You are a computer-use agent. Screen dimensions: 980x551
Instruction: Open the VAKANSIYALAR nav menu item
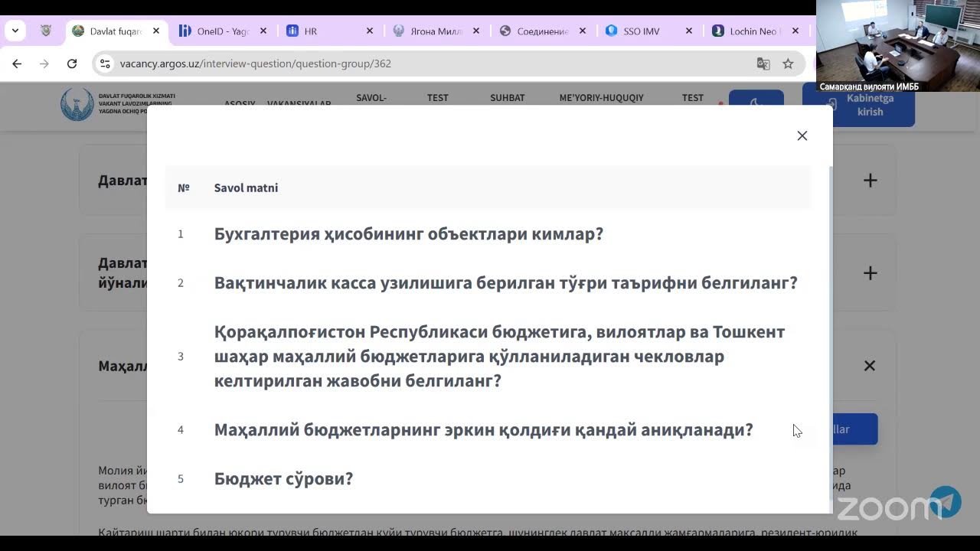click(x=299, y=103)
